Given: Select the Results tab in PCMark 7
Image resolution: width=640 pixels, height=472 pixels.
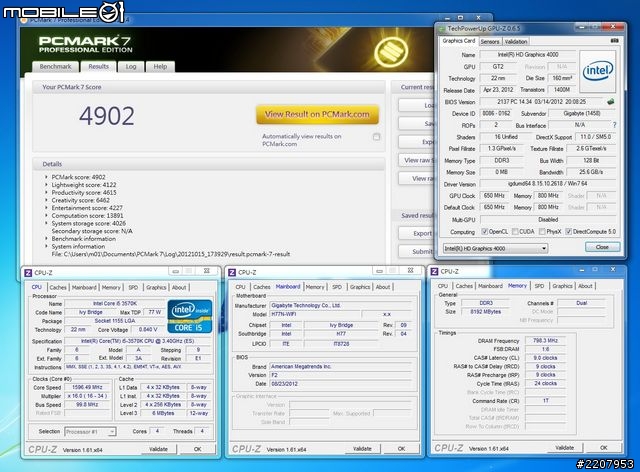Looking at the screenshot, I should pos(98,67).
